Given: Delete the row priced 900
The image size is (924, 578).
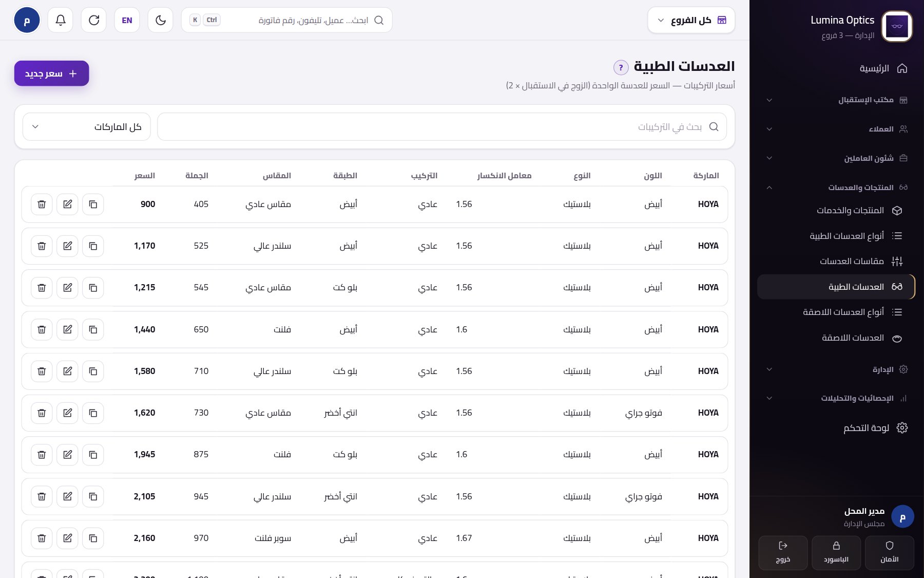Looking at the screenshot, I should pyautogui.click(x=42, y=204).
